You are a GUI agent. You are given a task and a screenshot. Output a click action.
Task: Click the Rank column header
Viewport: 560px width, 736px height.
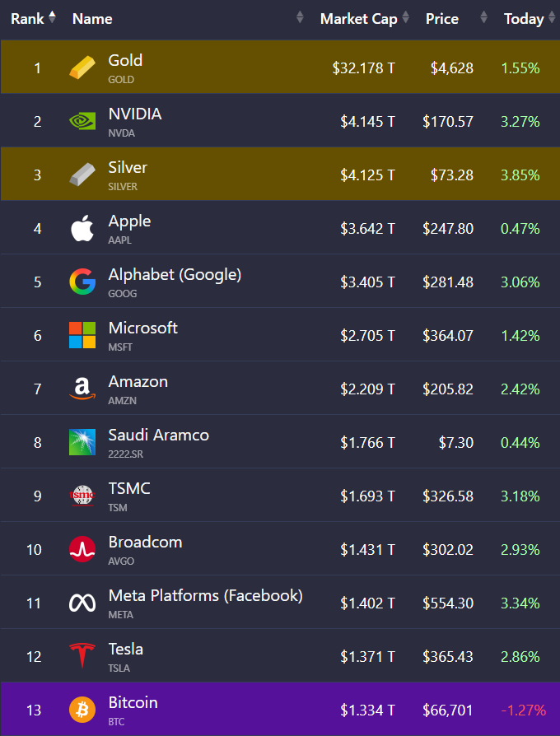tap(27, 19)
